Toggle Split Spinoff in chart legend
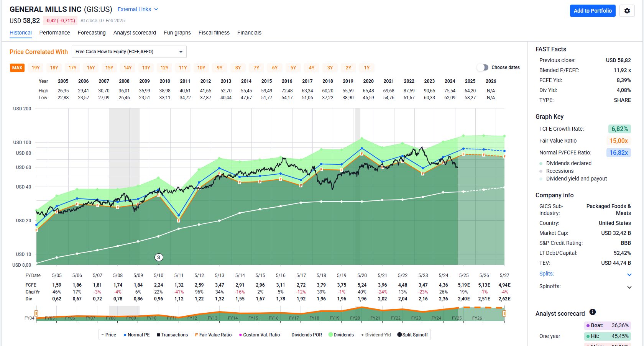644x346 pixels. click(412, 335)
